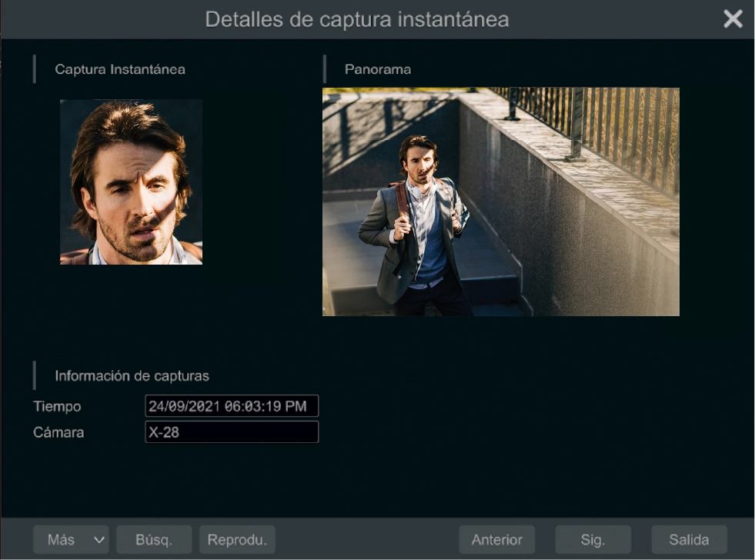This screenshot has height=560, width=755.
Task: Click the Información de capturas heading
Action: click(132, 375)
